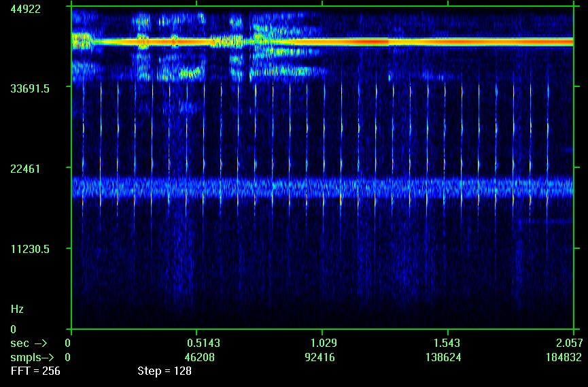Click the 22461 frequency axis label

coord(25,169)
